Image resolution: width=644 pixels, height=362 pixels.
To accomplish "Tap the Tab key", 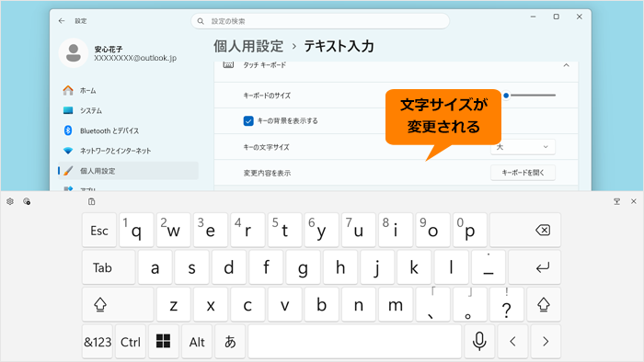I will tap(109, 267).
